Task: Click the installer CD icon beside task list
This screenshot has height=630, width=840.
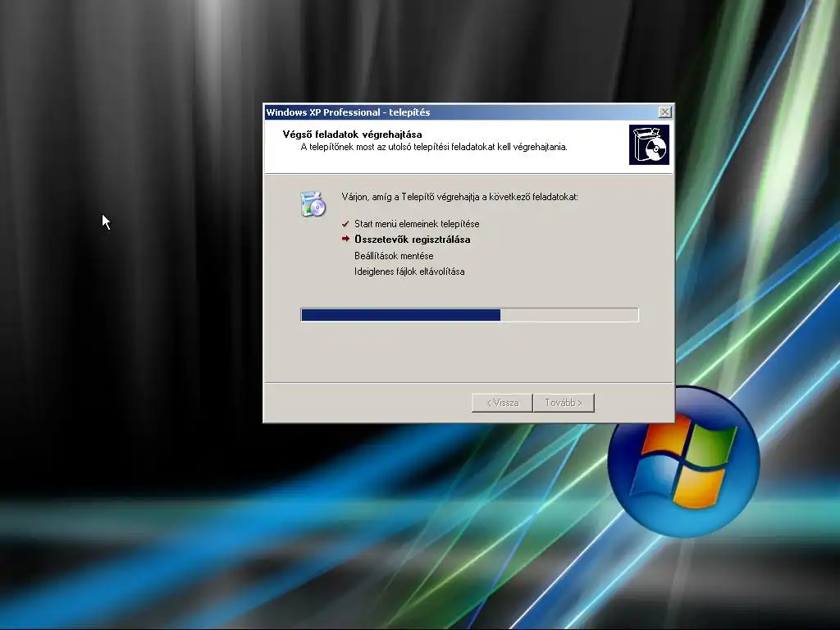Action: tap(313, 204)
